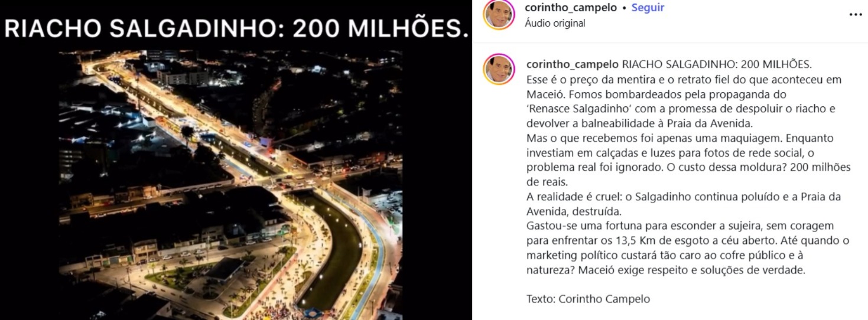Viewport: 868px width, 320px height.
Task: Follow the account with the Seguir button
Action: (648, 8)
